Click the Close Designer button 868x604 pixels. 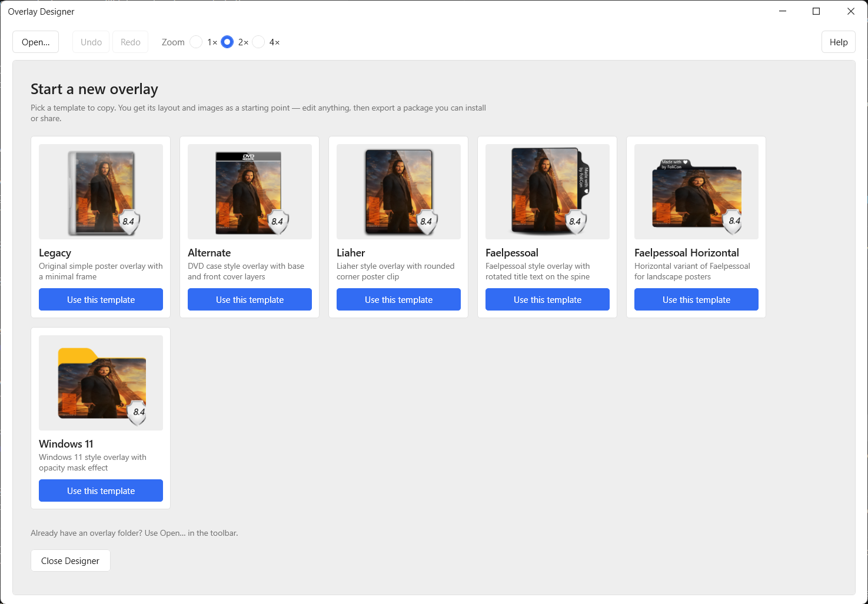[x=71, y=560]
